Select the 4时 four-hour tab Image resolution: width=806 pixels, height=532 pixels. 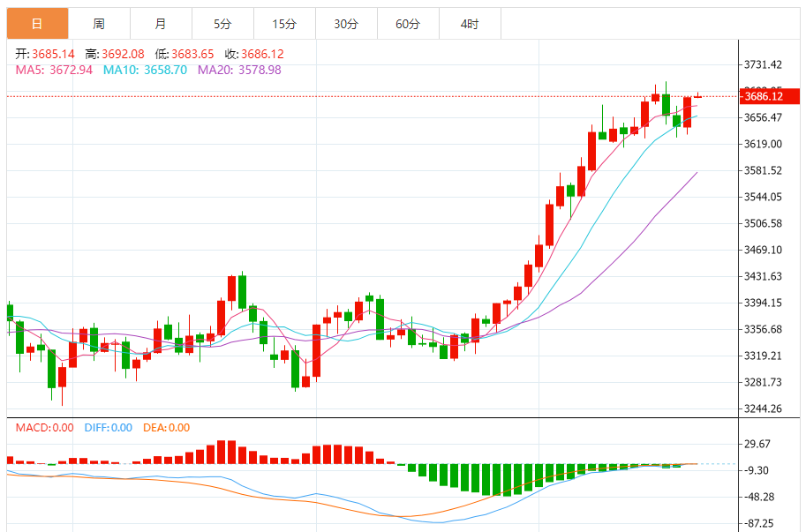point(470,24)
